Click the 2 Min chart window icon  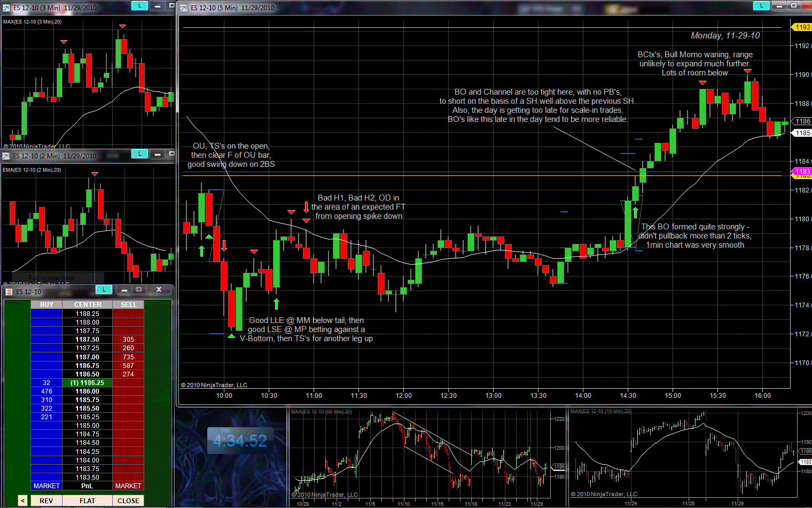tap(6, 156)
